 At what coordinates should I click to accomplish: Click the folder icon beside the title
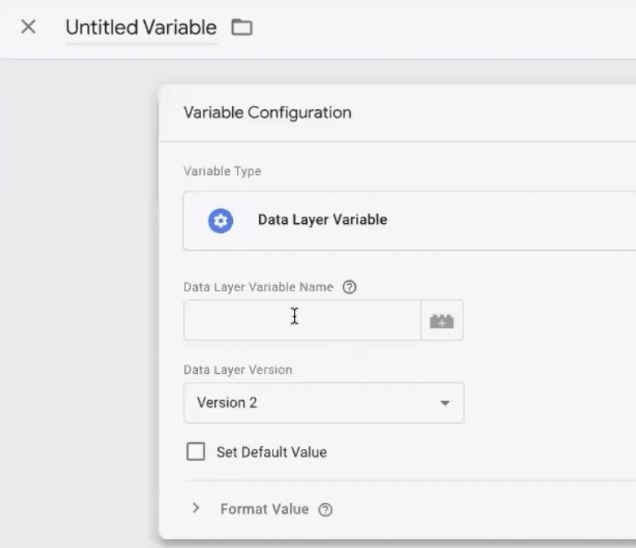pos(241,27)
